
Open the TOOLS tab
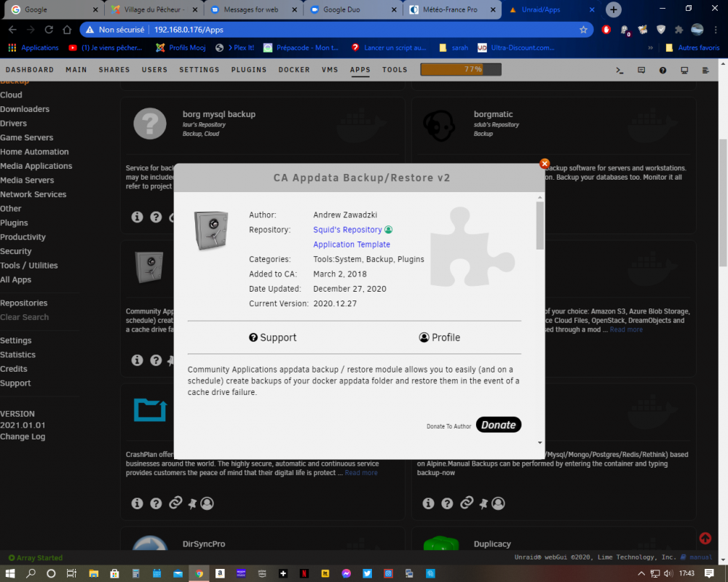tap(395, 70)
